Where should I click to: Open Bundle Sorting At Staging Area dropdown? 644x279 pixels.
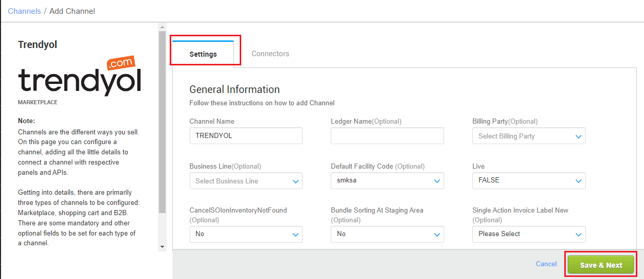pyautogui.click(x=387, y=234)
